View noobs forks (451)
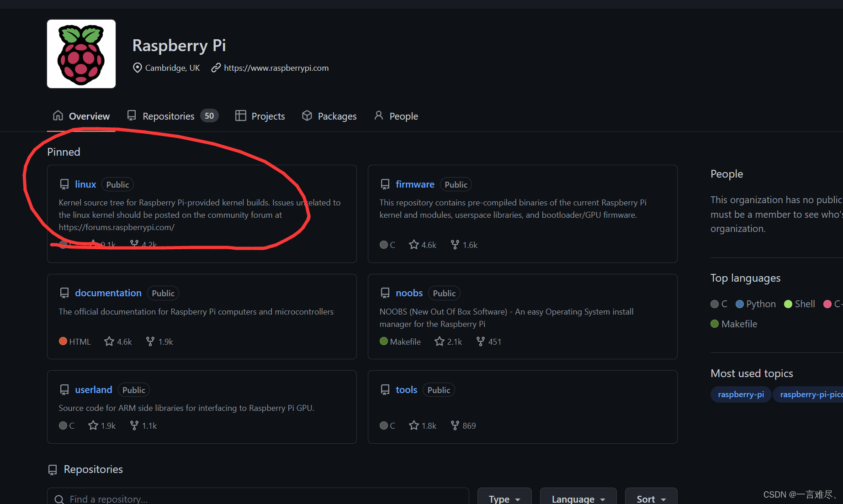843x504 pixels. (x=489, y=341)
